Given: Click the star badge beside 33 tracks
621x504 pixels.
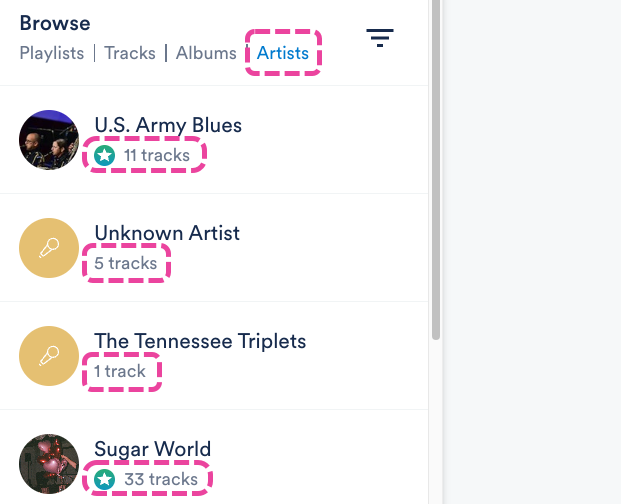Looking at the screenshot, I should click(105, 480).
